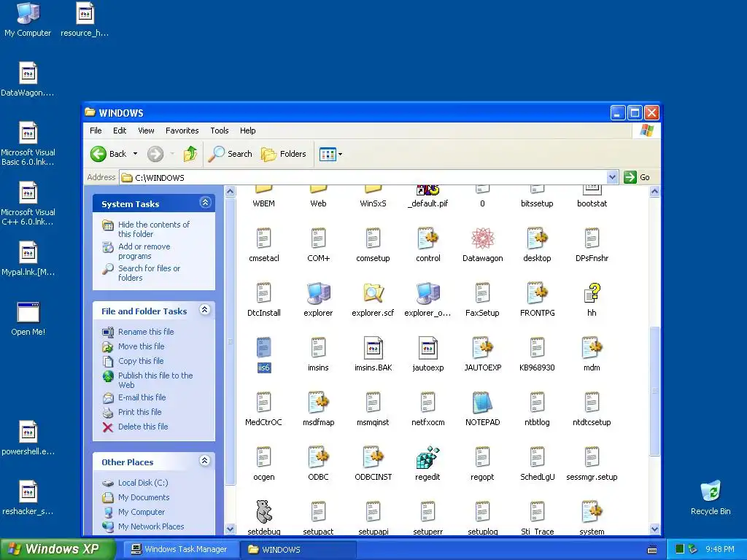Click the Go button
The image size is (747, 560).
pos(637,177)
